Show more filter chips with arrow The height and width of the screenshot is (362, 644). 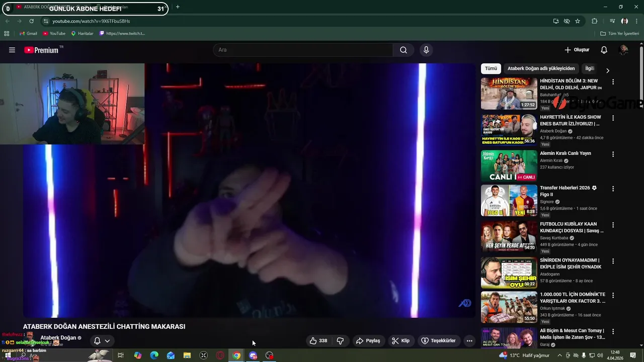[x=607, y=70]
